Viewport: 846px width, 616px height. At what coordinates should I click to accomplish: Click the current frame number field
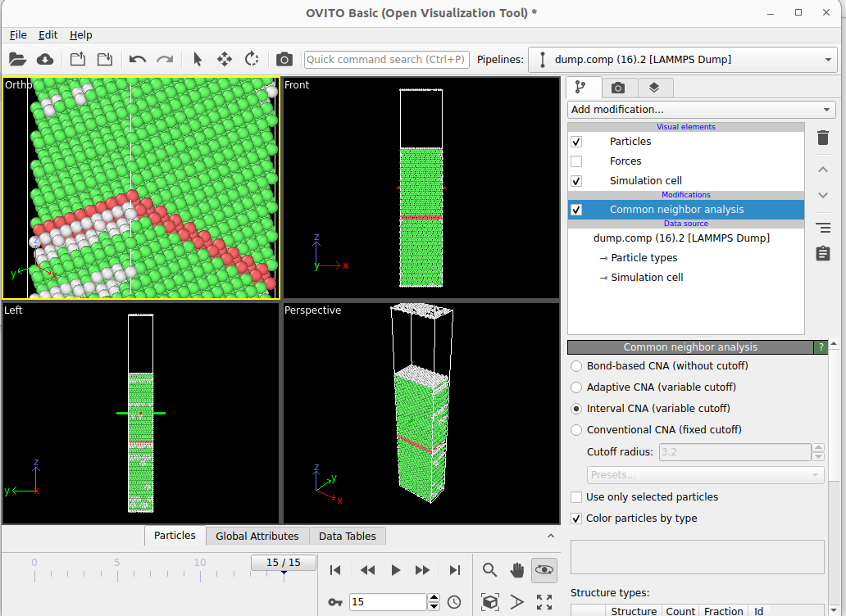[x=388, y=601]
